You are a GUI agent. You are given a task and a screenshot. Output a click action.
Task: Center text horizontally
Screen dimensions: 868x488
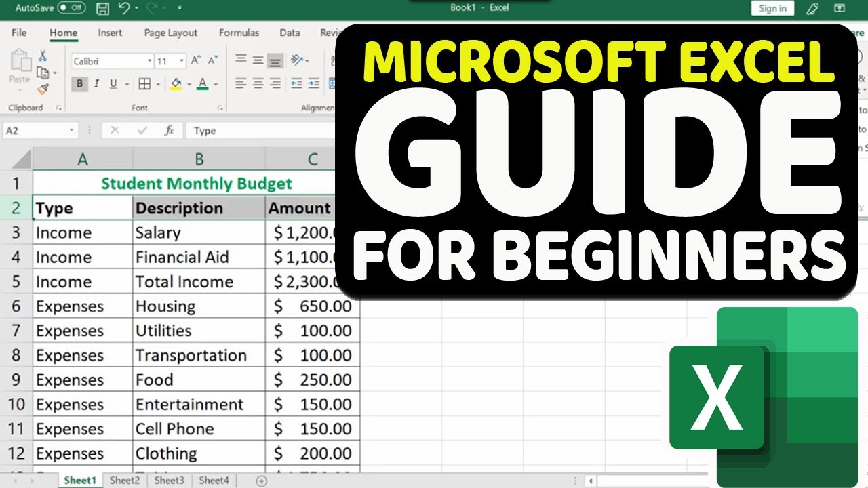pos(258,84)
